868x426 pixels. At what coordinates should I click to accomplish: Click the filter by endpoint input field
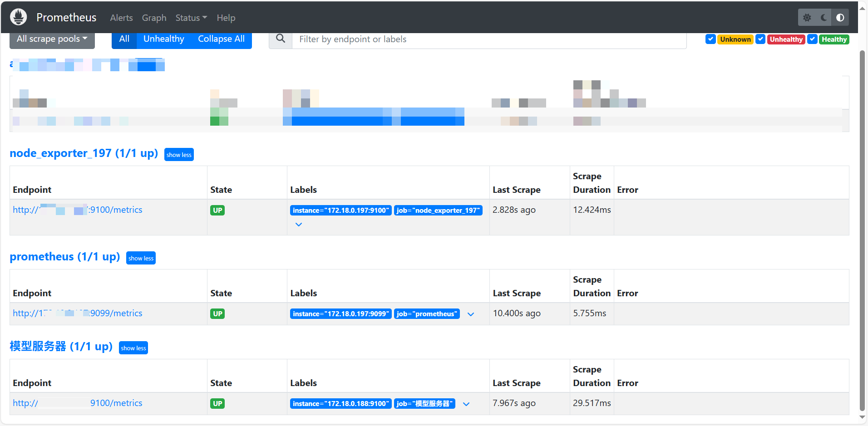[x=454, y=39]
